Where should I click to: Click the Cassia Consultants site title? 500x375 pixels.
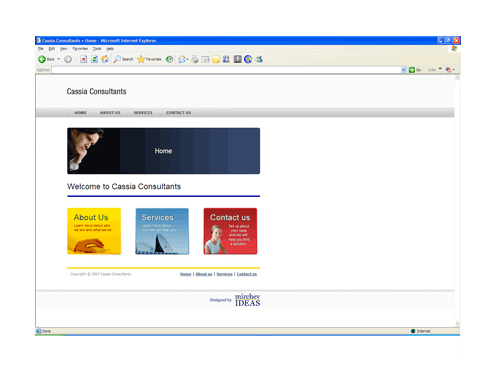pos(96,91)
